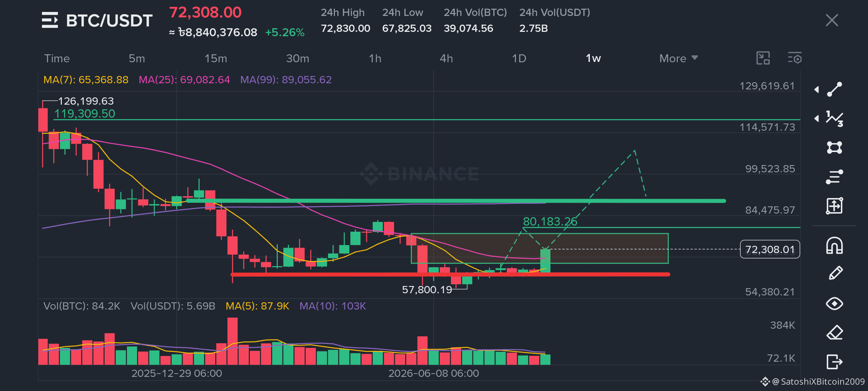Click the 24h Vol(BTC) value 39,074.56
This screenshot has height=391, width=868.
(468, 28)
